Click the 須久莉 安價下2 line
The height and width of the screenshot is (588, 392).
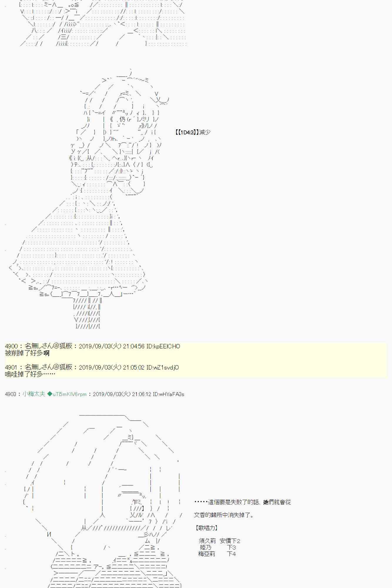(219, 541)
